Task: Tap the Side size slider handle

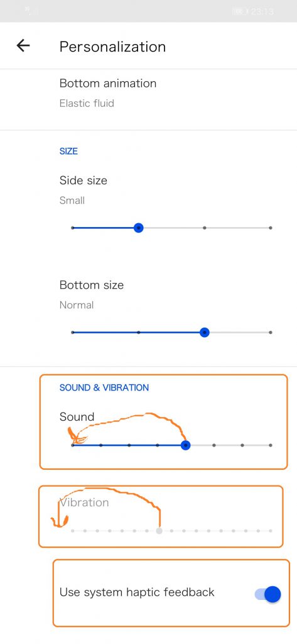Action: (139, 228)
